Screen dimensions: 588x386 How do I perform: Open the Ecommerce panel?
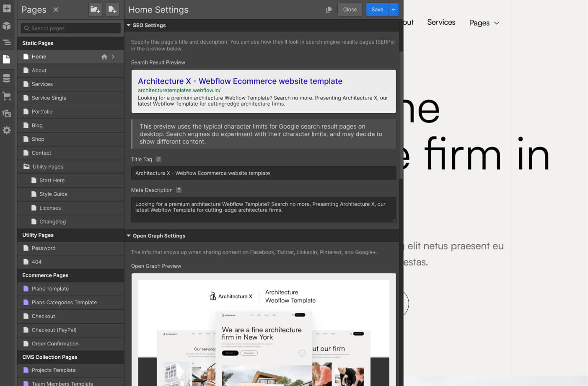pyautogui.click(x=7, y=96)
